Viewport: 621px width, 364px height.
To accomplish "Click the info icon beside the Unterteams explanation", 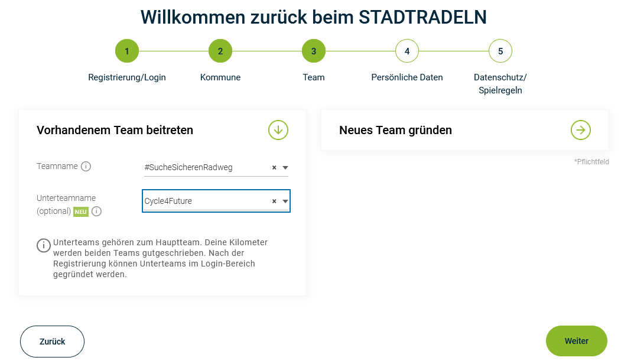I will click(x=44, y=246).
